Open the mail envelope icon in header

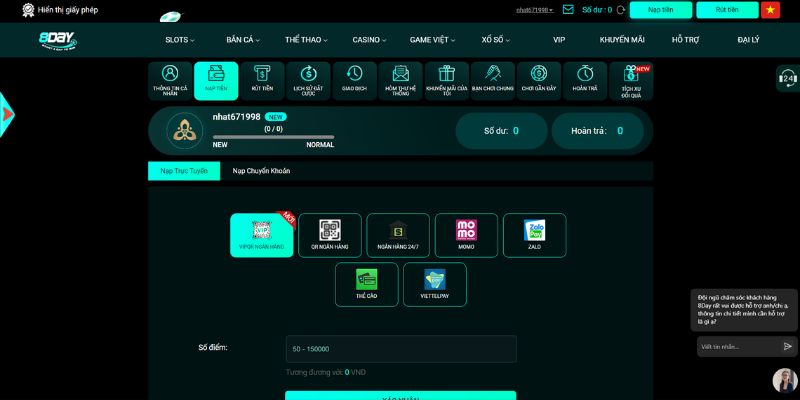[568, 10]
